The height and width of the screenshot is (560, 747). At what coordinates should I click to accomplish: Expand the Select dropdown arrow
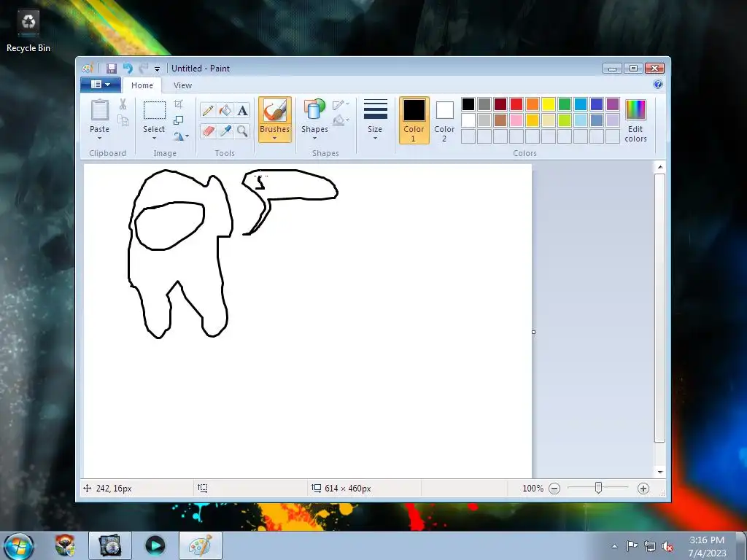point(155,139)
